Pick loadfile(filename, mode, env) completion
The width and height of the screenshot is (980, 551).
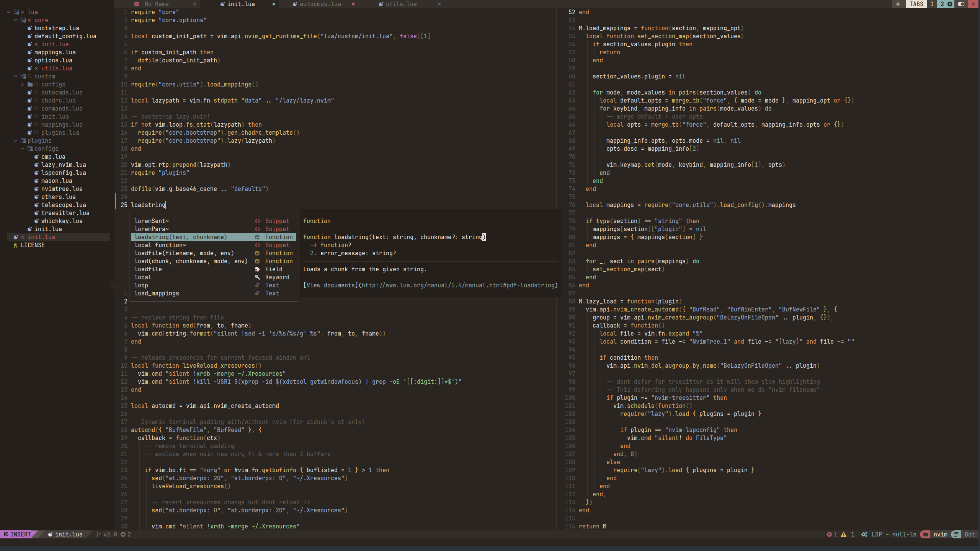(x=214, y=253)
